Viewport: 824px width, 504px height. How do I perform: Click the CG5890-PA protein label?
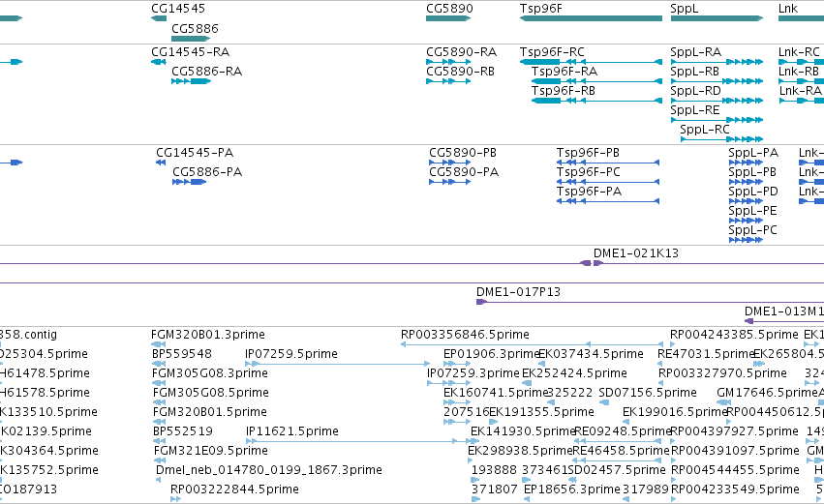tap(464, 172)
